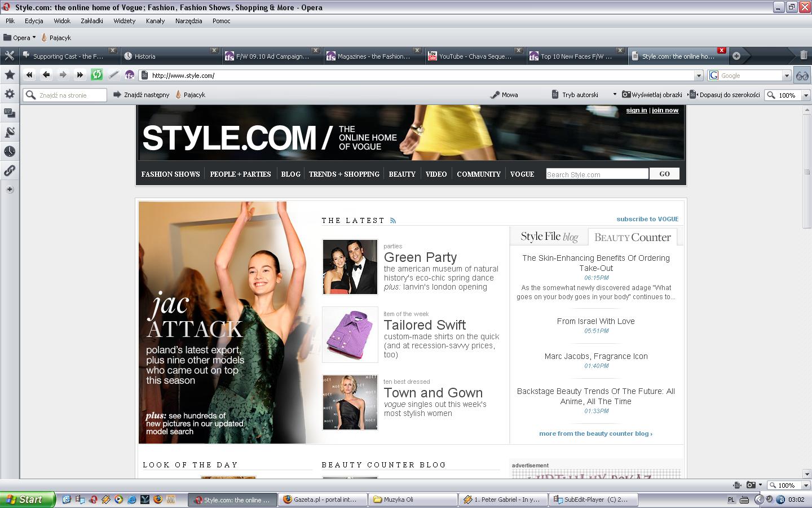Toggle Dopasuj do szerokości fit-to-width

pyautogui.click(x=725, y=95)
